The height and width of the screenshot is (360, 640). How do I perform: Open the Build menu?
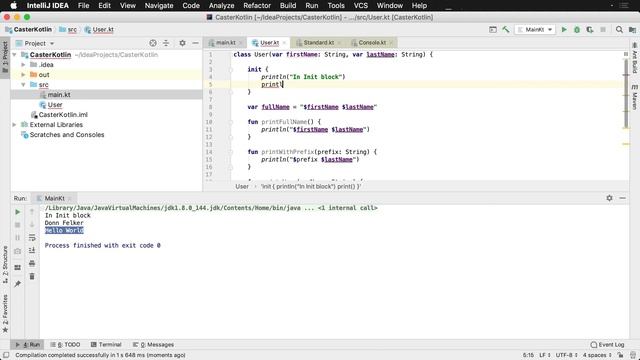288,6
